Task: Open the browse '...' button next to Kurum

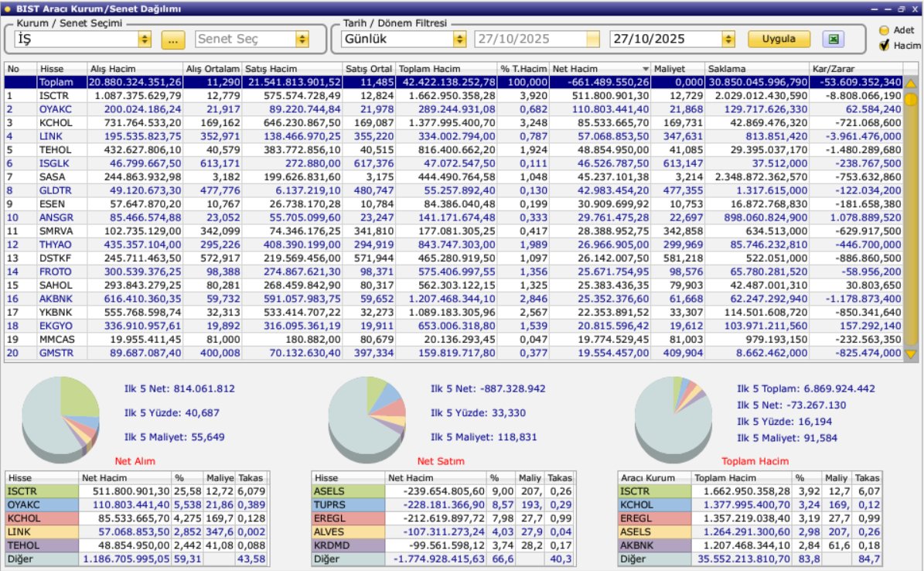Action: pos(172,39)
